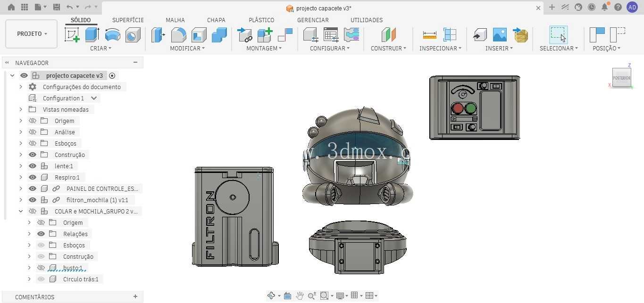This screenshot has height=303, width=644.
Task: Click the Revert Position icon
Action: [x=617, y=35]
